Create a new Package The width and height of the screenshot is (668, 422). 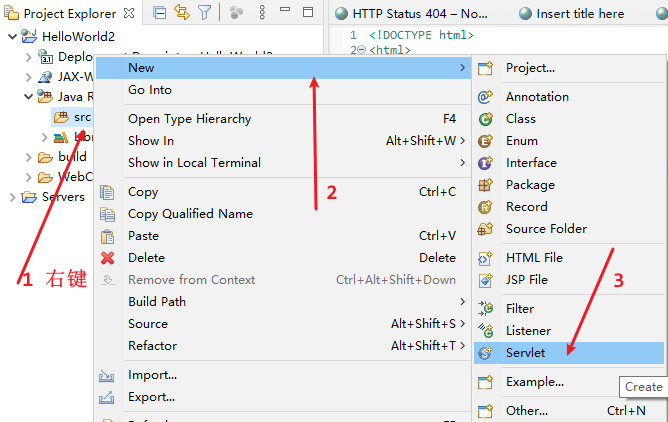pyautogui.click(x=569, y=185)
